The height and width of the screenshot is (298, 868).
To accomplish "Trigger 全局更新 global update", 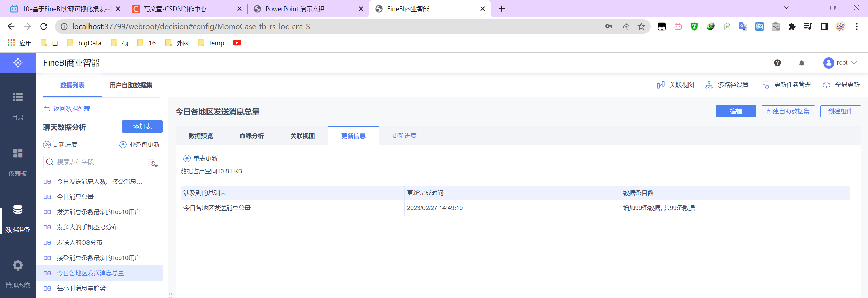I will pos(841,85).
